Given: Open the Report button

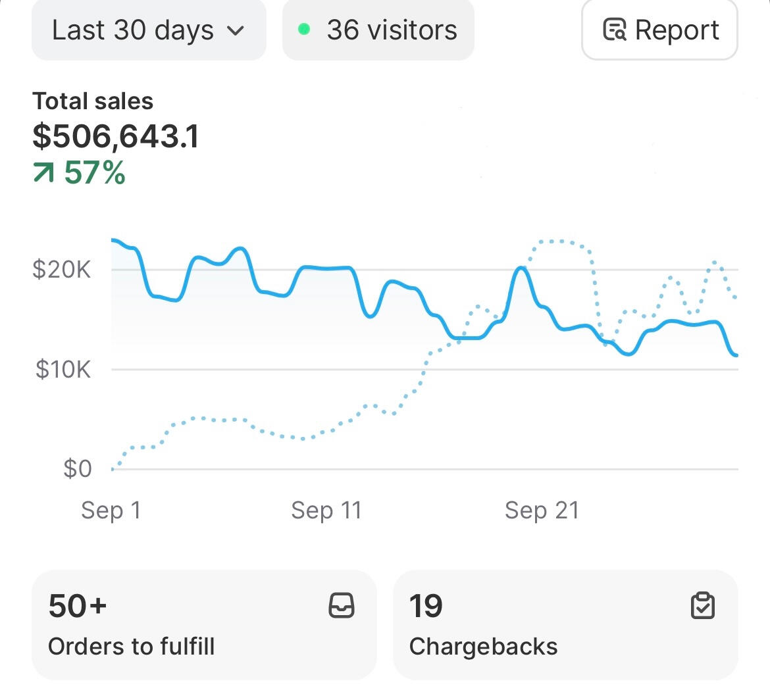Looking at the screenshot, I should (x=659, y=31).
